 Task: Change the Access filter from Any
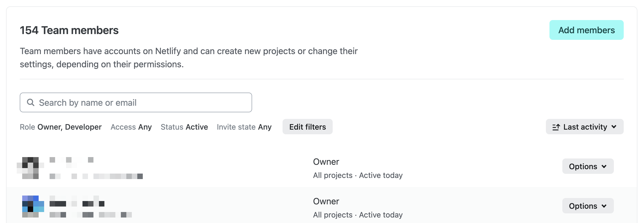pos(131,127)
